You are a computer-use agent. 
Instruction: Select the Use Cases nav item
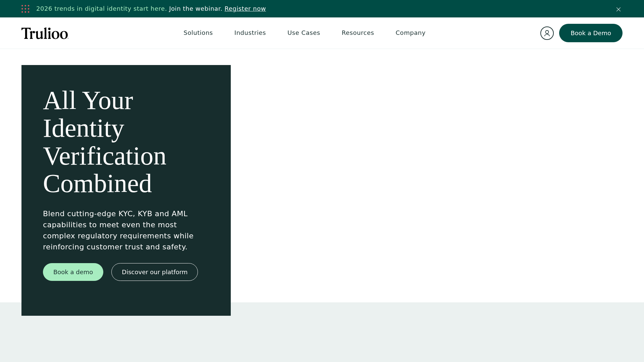pos(304,33)
